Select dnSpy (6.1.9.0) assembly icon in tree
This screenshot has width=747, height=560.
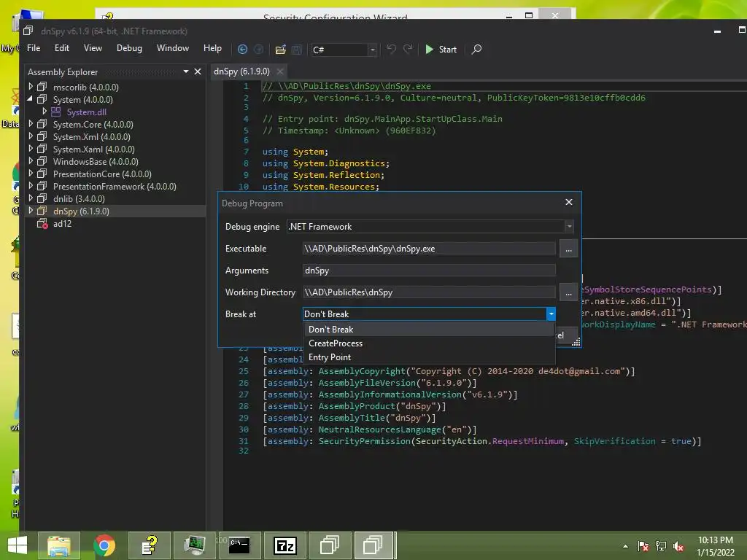coord(42,211)
